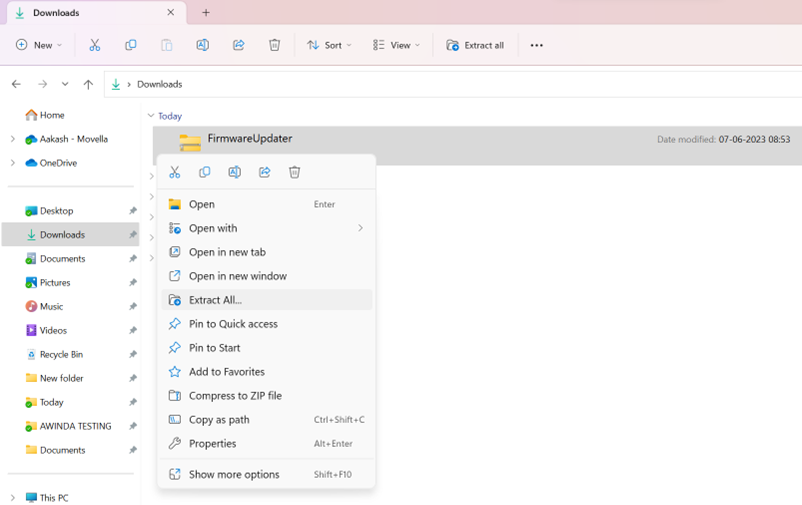Click the Back navigation arrow
This screenshot has width=802, height=505.
[16, 85]
